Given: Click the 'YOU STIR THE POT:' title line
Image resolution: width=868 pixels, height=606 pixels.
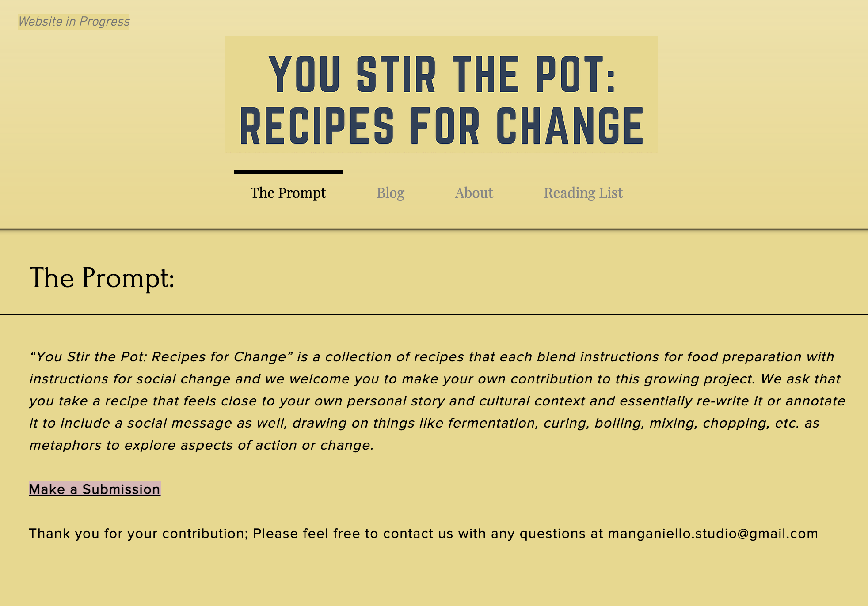Looking at the screenshot, I should (442, 74).
